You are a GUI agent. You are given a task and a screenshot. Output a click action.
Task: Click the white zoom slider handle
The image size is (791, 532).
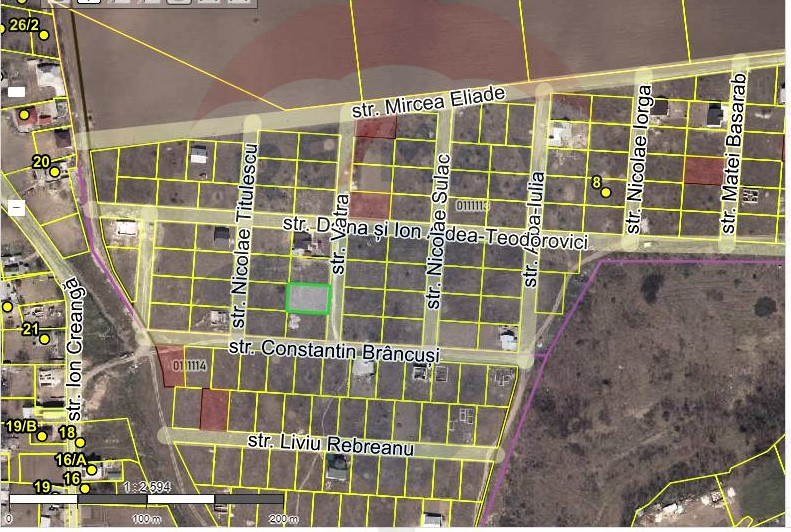coord(16,92)
